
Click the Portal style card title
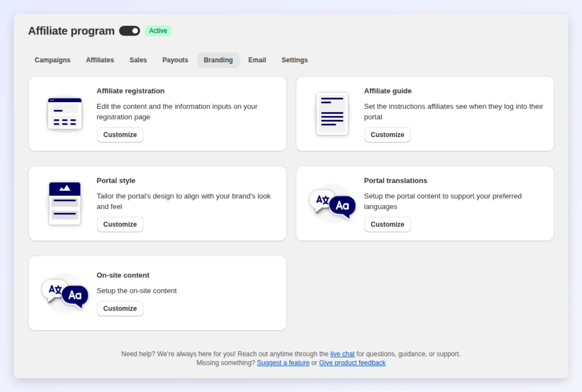116,181
